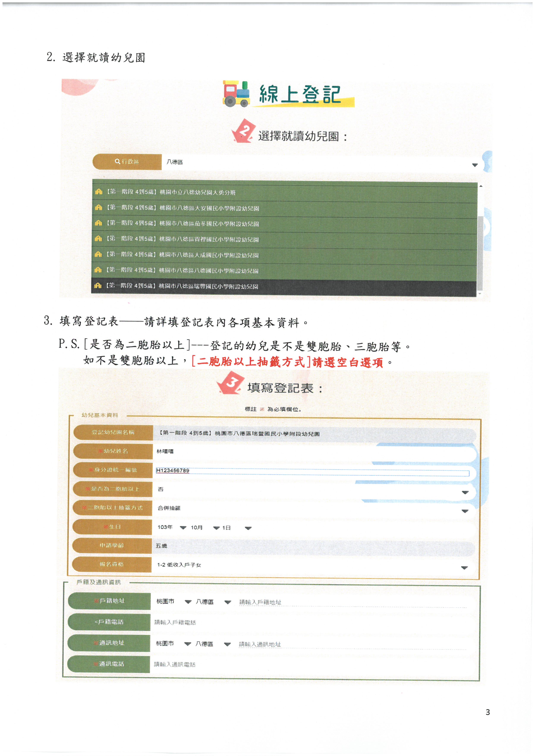
Task: Open the birth month dropdown 10月
Action: [x=205, y=527]
